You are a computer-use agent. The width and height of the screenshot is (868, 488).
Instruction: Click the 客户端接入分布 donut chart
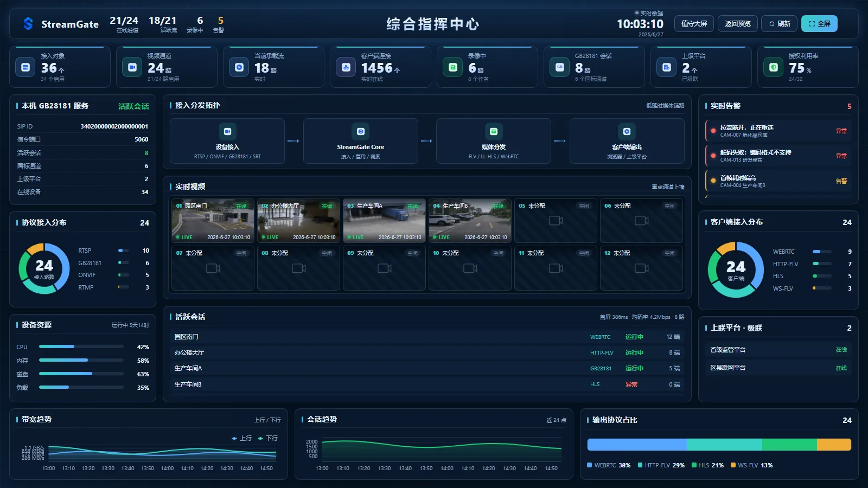click(736, 269)
